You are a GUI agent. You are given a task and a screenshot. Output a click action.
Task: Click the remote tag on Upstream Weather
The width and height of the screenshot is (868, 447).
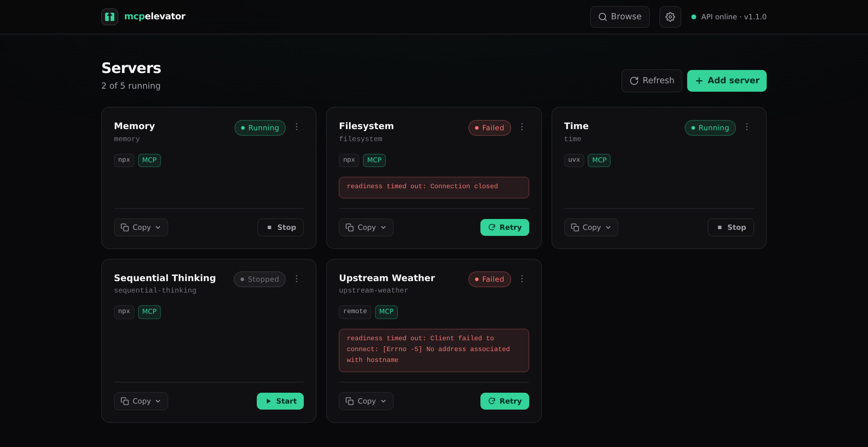pos(355,312)
